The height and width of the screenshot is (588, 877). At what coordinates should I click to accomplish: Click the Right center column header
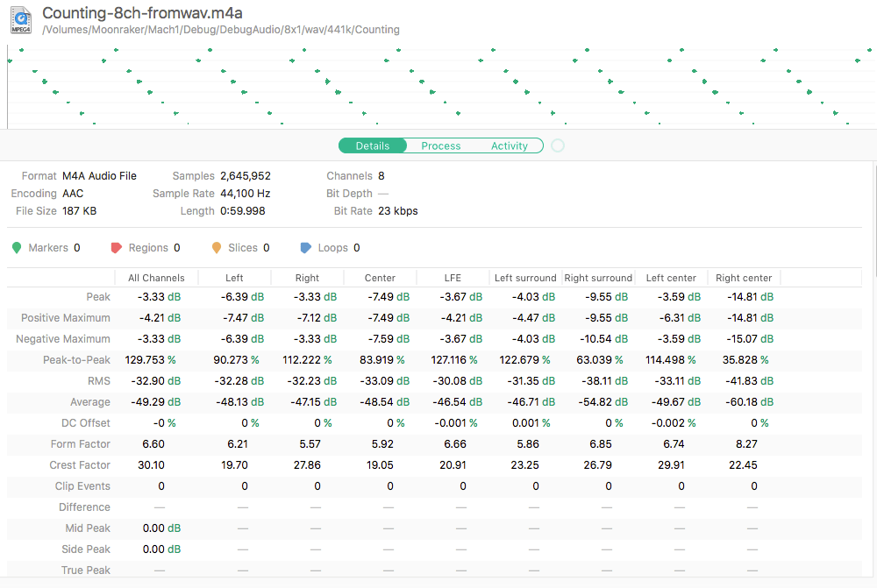tap(744, 278)
